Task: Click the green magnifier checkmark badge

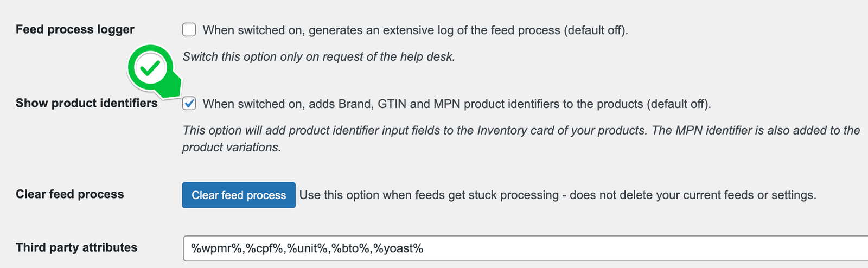Action: click(x=154, y=72)
